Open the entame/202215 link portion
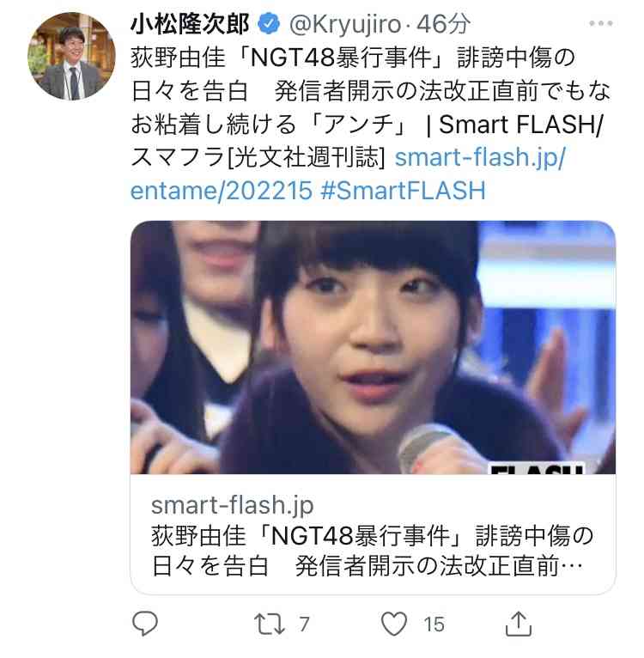The width and height of the screenshot is (644, 658). 221,191
